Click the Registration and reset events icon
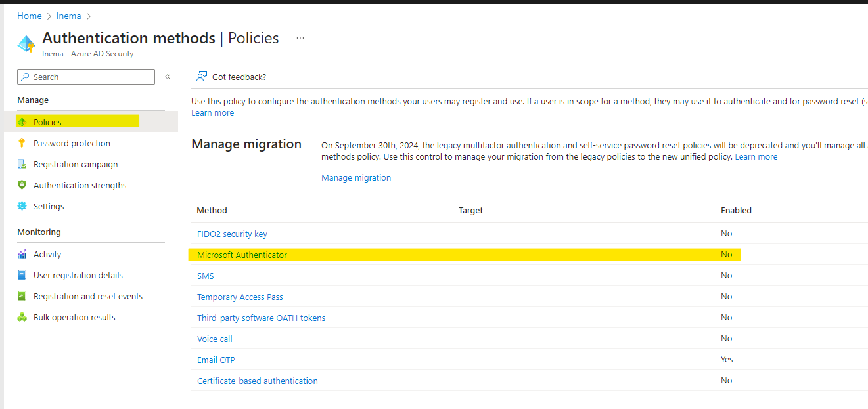Screen dimensions: 868x409 [x=22, y=296]
